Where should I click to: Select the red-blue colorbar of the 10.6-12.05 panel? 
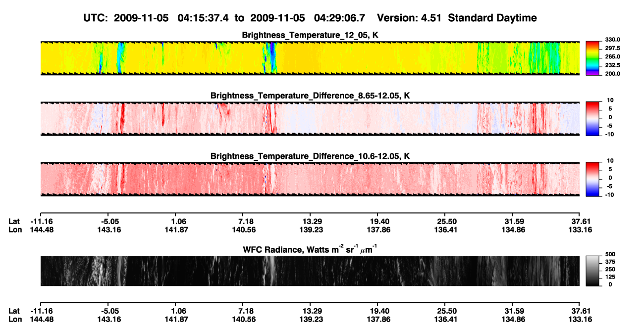point(592,179)
